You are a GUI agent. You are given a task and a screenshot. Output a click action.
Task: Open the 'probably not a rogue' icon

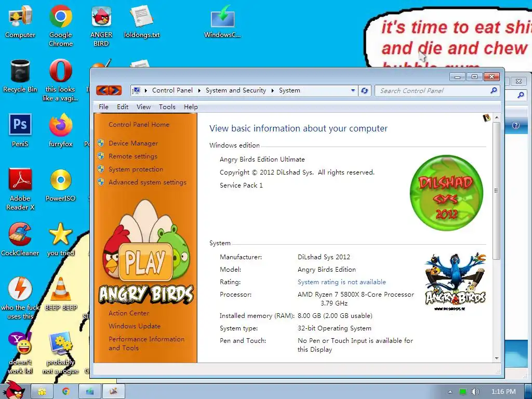click(x=60, y=353)
